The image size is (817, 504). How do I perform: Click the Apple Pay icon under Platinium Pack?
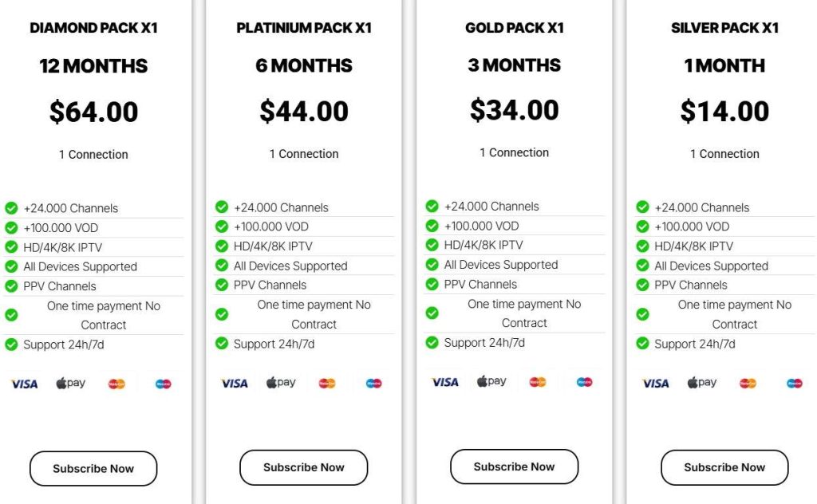(280, 383)
